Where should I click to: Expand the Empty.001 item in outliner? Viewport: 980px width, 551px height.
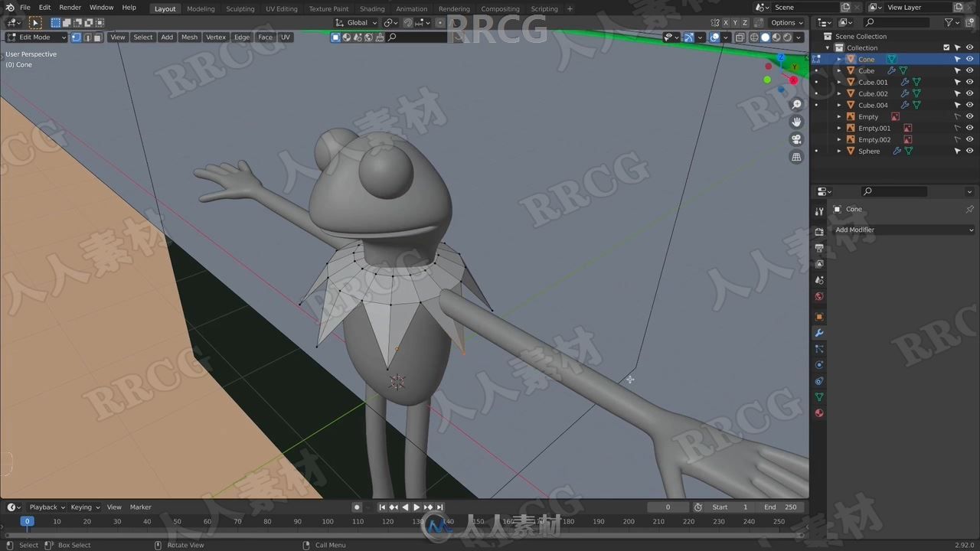(x=839, y=128)
